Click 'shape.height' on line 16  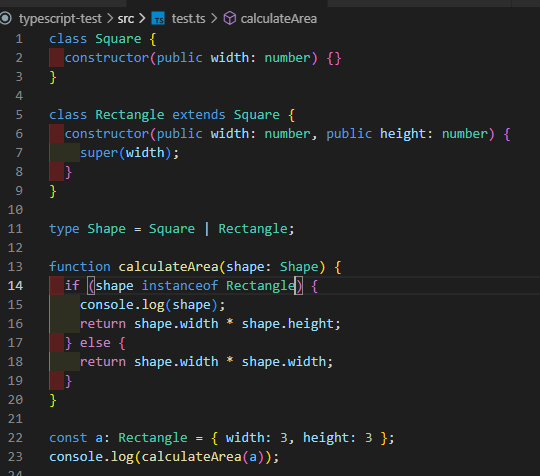(288, 324)
